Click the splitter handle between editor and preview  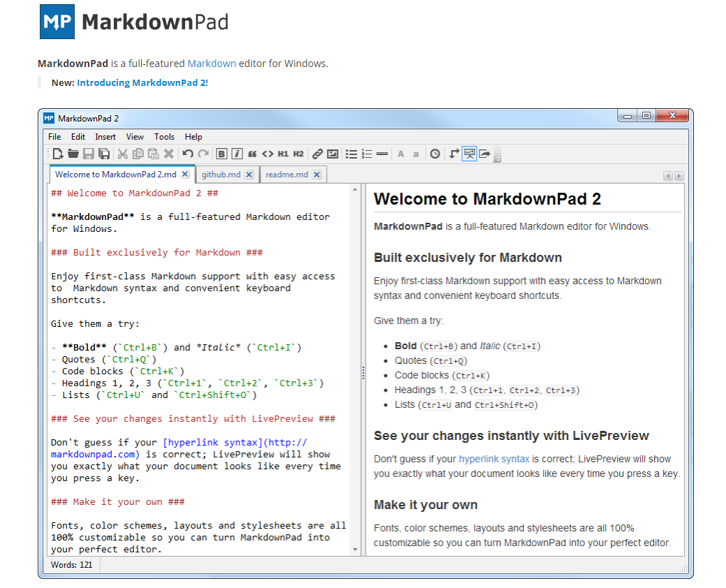click(363, 372)
